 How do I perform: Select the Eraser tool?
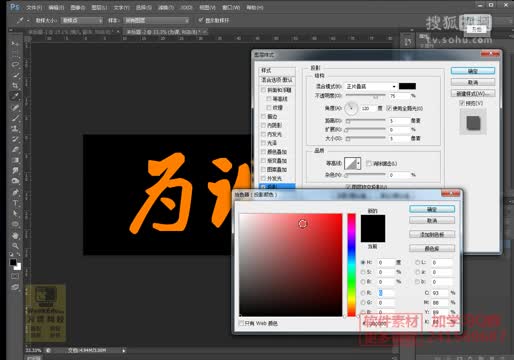[15, 150]
